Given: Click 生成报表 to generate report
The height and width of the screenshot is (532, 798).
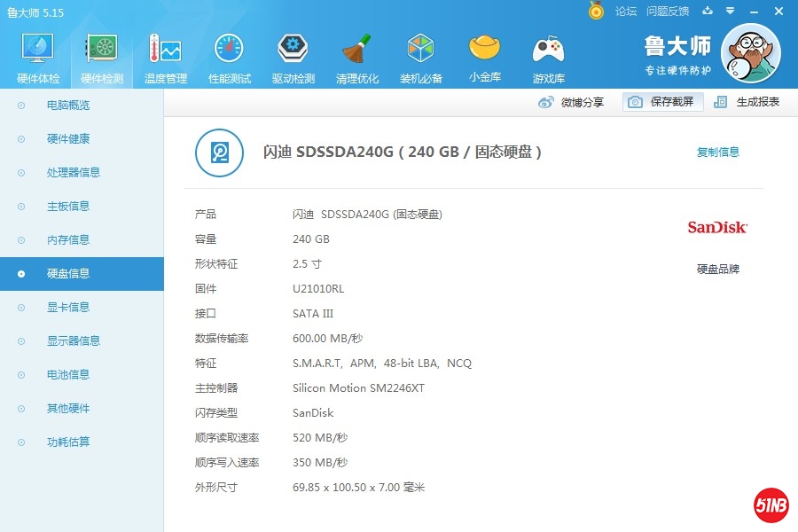Looking at the screenshot, I should coord(747,102).
